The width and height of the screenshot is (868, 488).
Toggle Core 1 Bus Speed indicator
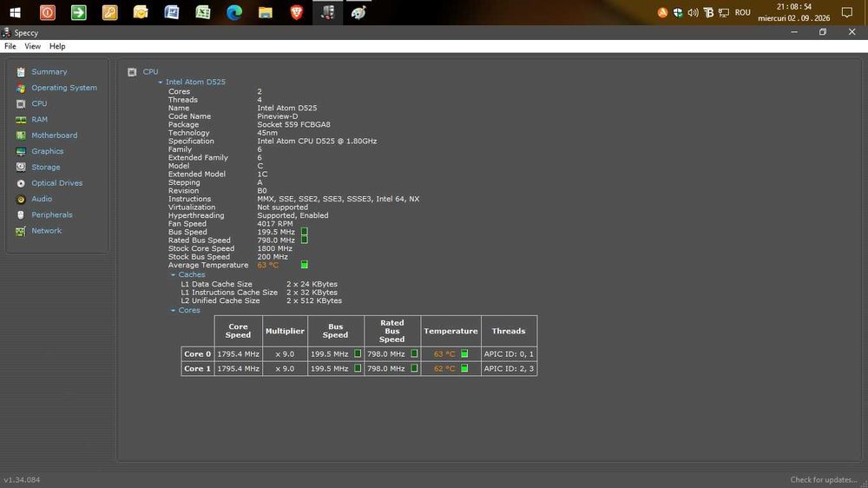(358, 368)
